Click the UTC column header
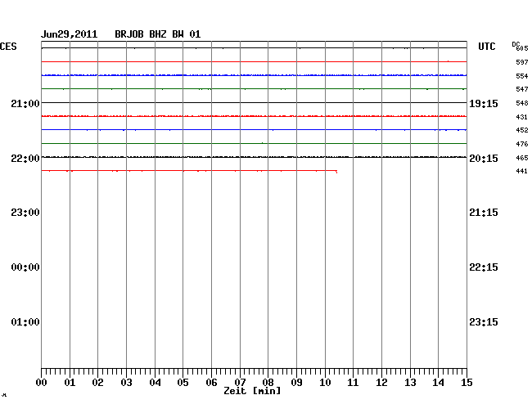Image resolution: width=532 pixels, height=404 pixels. click(487, 47)
